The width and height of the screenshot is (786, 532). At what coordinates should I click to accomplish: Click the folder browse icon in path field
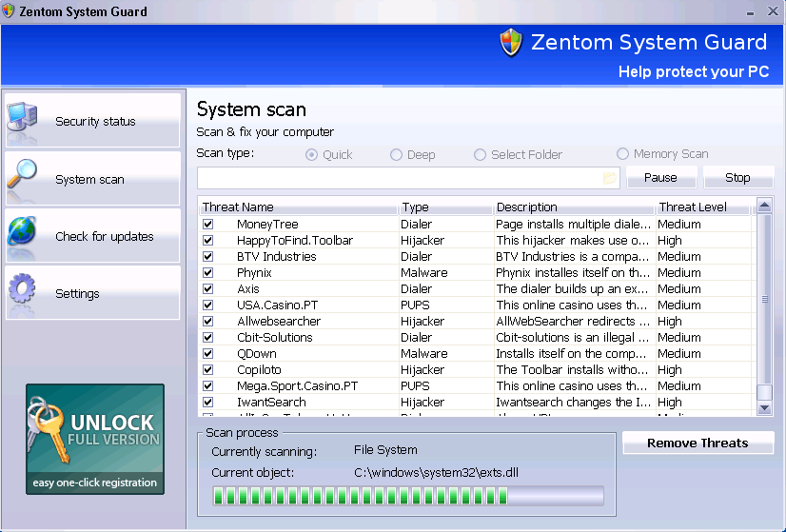(x=610, y=178)
